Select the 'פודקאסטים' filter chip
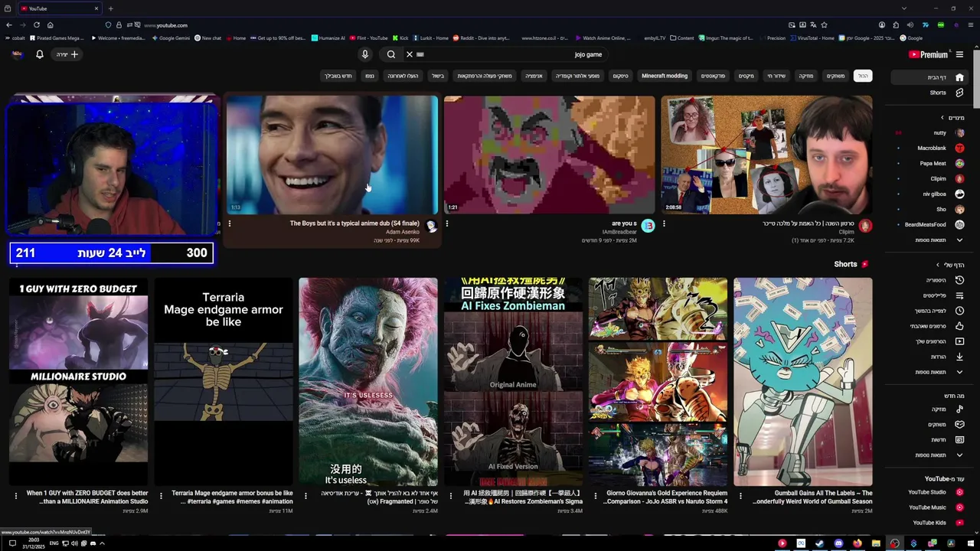The height and width of the screenshot is (551, 980). [x=713, y=76]
